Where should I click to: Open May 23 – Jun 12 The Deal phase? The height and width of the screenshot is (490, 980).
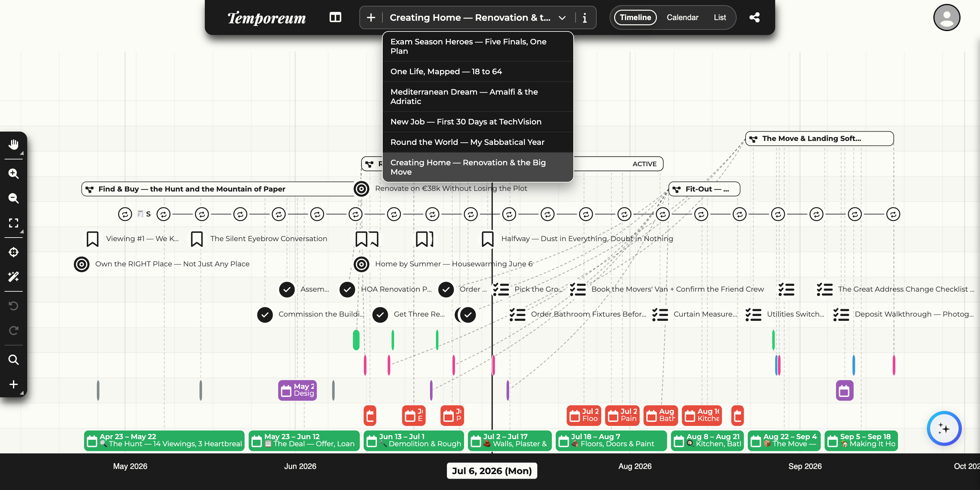[x=304, y=440]
